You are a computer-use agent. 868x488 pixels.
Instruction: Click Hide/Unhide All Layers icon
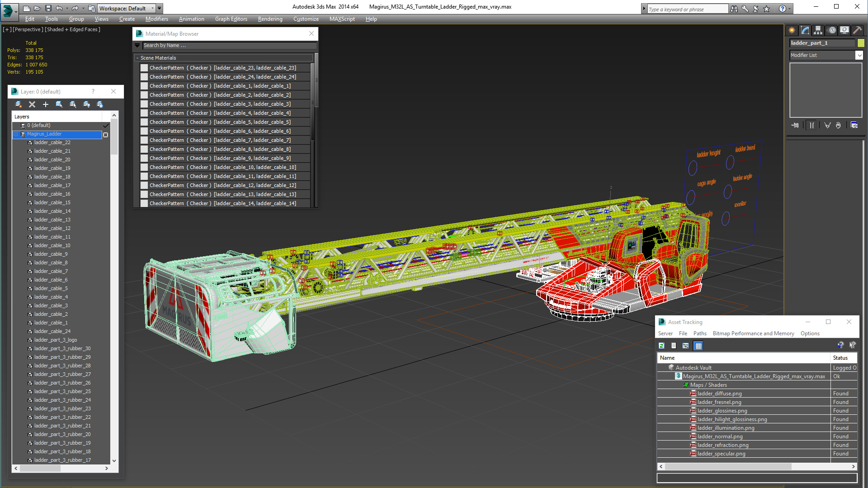point(86,104)
